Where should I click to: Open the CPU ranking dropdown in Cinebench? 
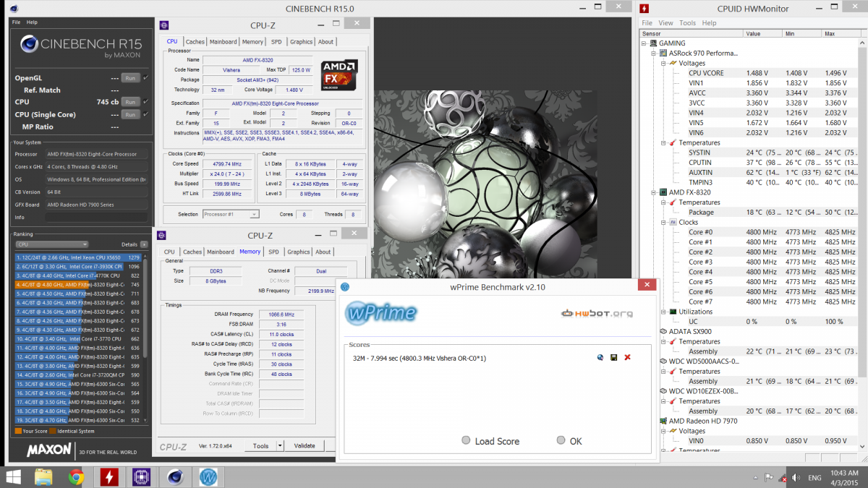51,245
